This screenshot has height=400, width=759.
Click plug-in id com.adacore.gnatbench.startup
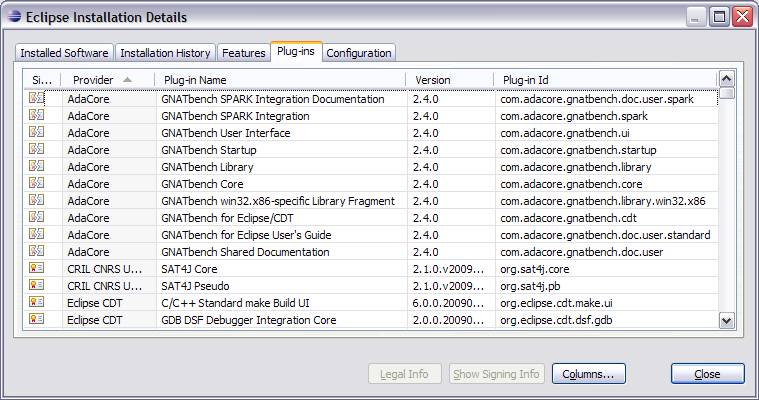click(x=578, y=150)
